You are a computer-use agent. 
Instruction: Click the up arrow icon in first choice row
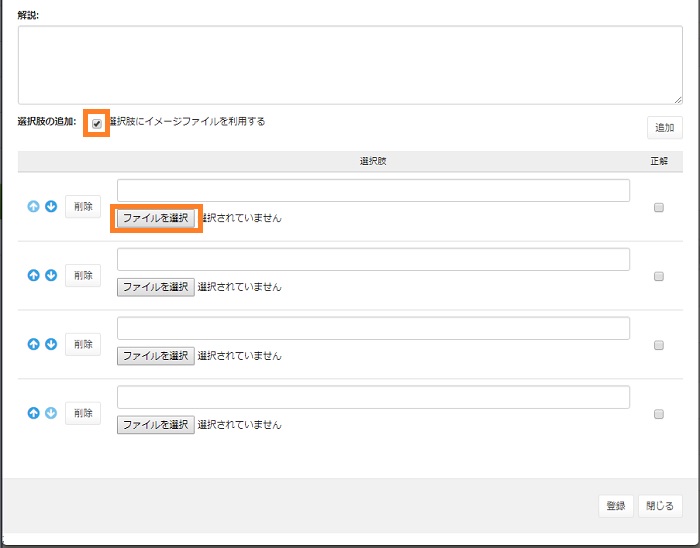(x=33, y=207)
